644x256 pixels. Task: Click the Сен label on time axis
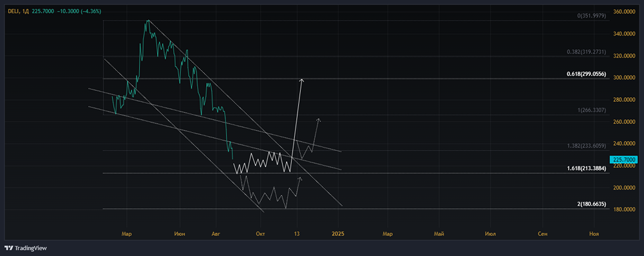[542, 234]
